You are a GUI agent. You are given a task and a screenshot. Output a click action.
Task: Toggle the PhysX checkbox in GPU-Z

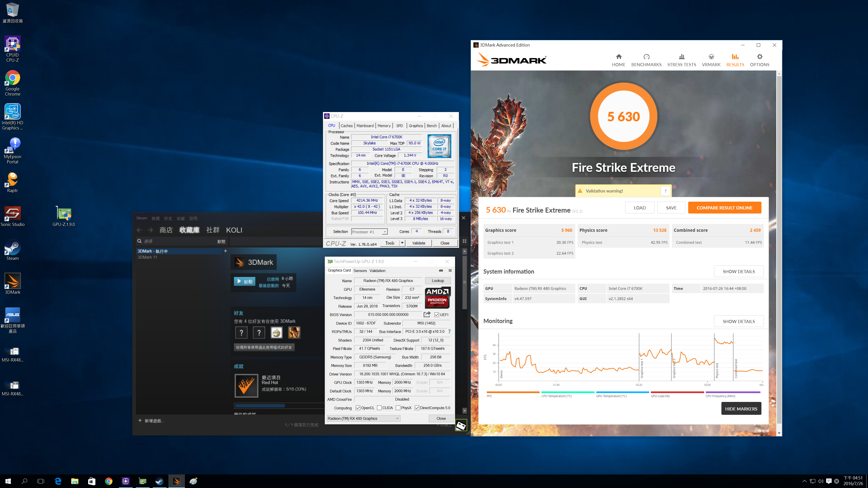point(398,408)
